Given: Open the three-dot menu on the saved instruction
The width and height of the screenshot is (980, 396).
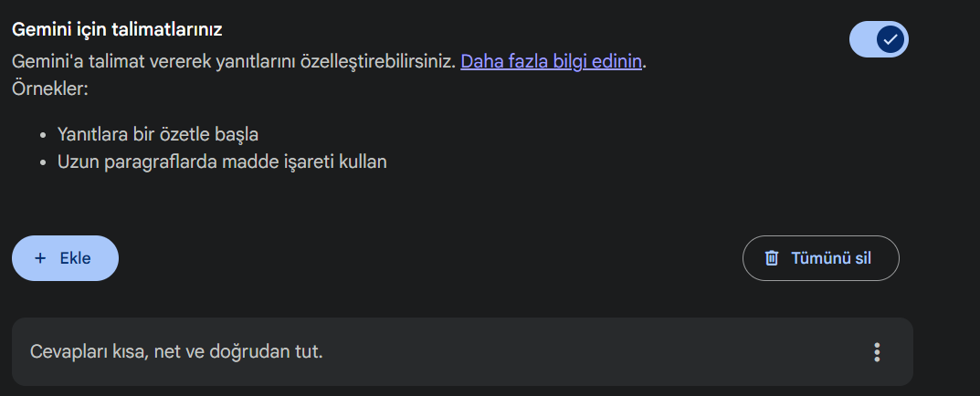Looking at the screenshot, I should pyautogui.click(x=877, y=352).
